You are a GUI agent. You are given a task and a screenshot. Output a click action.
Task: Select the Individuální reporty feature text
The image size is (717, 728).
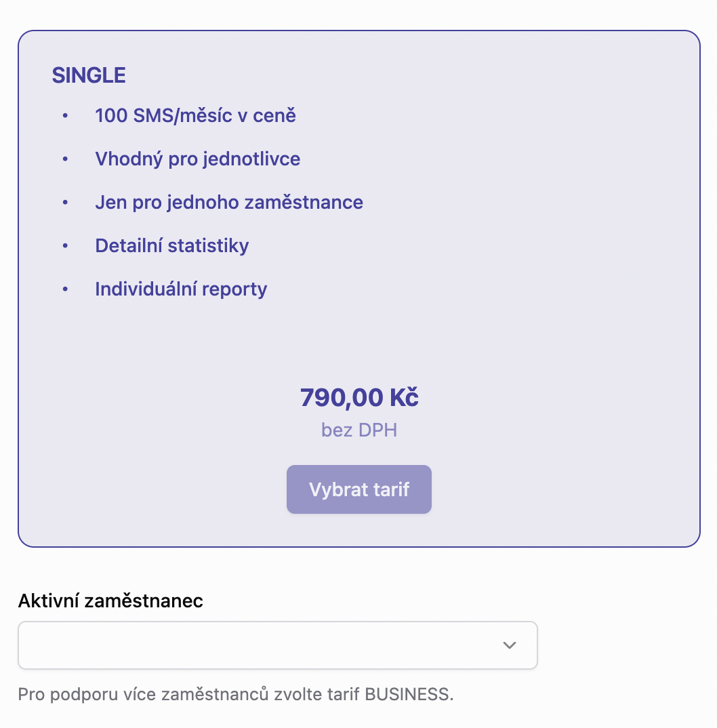pyautogui.click(x=181, y=289)
